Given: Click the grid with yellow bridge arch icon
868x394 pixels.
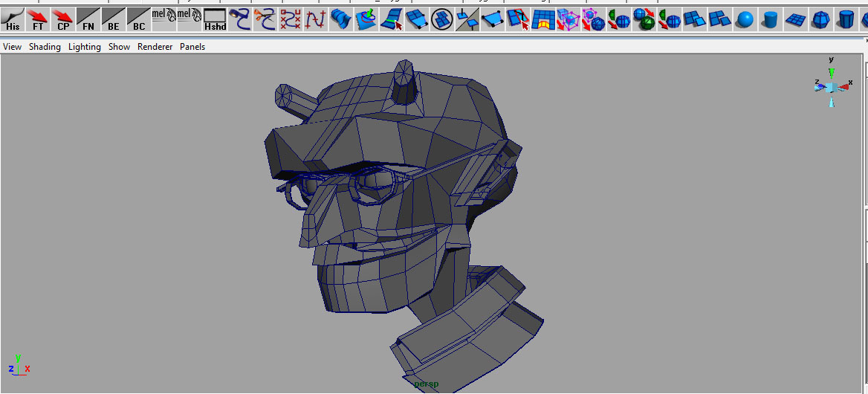Looking at the screenshot, I should coord(543,19).
